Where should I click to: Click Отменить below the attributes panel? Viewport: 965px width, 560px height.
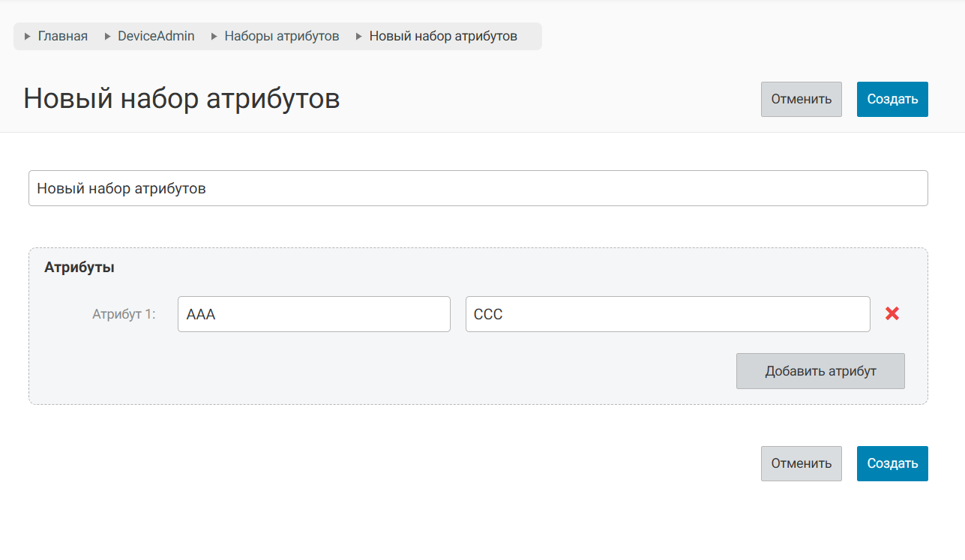801,463
